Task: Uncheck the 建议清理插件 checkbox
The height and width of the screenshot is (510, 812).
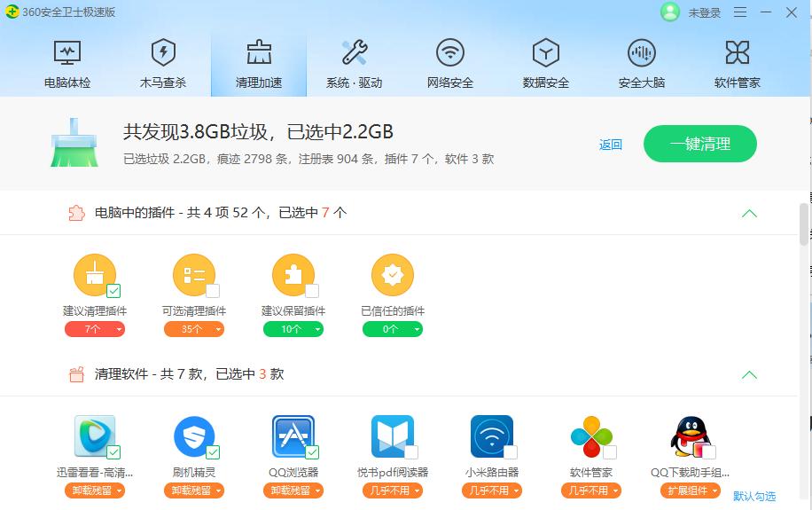Action: tap(113, 291)
